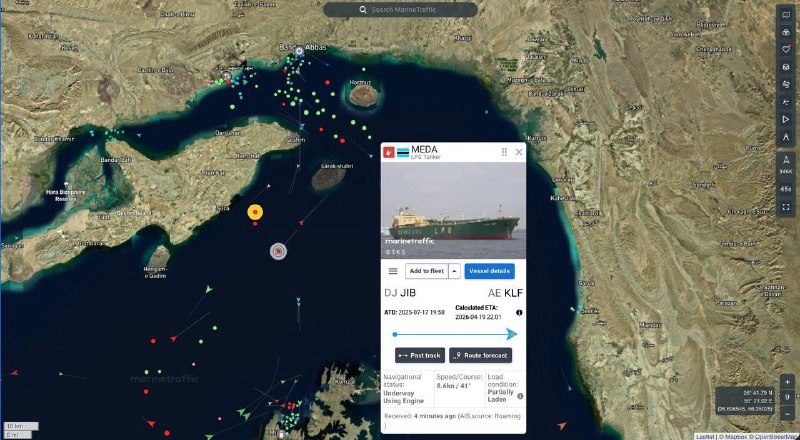Viewport: 800px width, 440px height.
Task: Click Hara Biosphere Reserve map marker
Action: pos(66,184)
